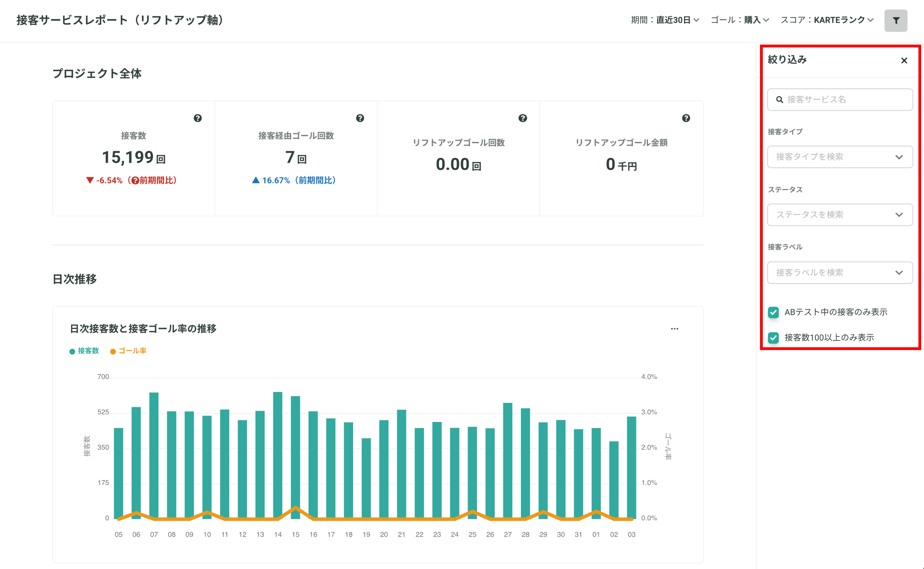
Task: Click the 日次接客数と接客ゴール率の推移 chart title
Action: click(x=143, y=328)
